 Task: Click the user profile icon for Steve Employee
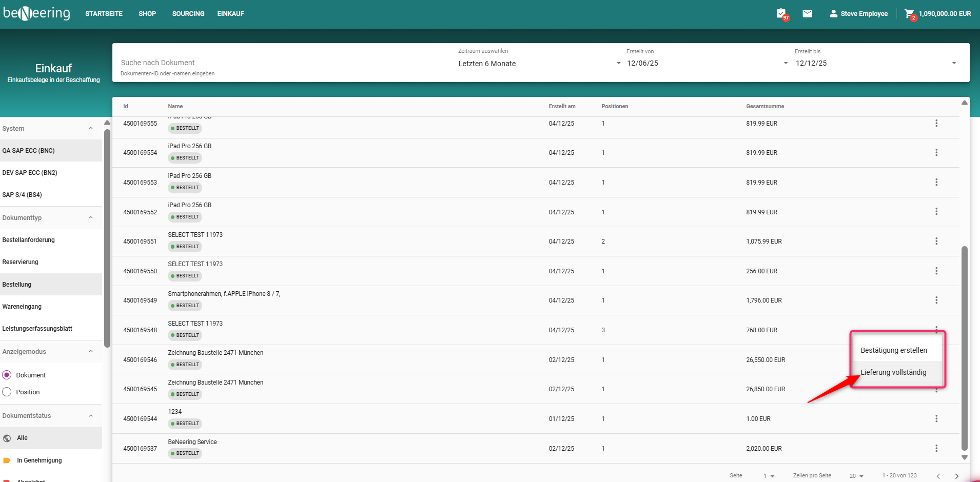pos(833,13)
